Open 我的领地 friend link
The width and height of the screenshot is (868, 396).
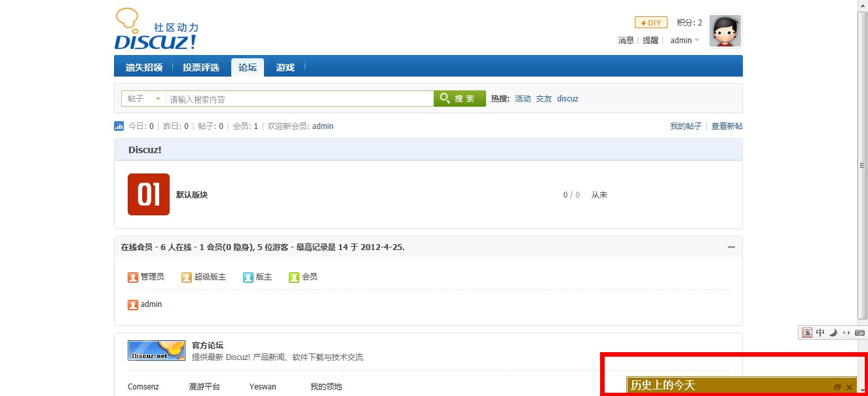(326, 387)
